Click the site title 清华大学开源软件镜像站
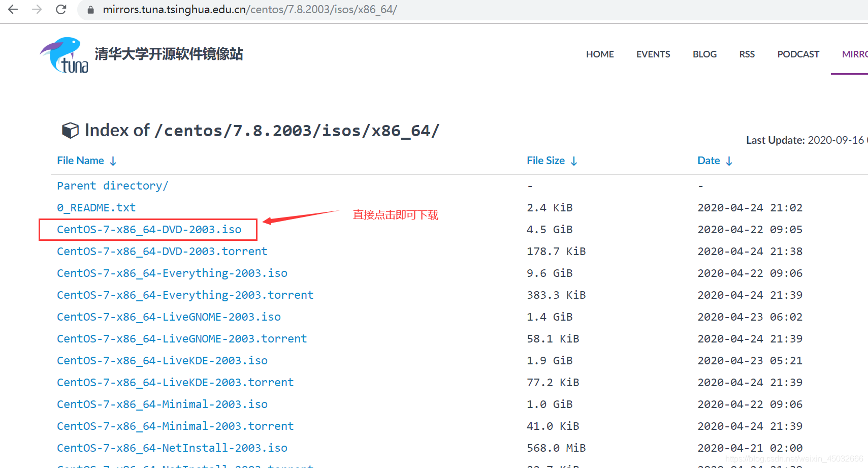This screenshot has width=868, height=468. (x=169, y=54)
